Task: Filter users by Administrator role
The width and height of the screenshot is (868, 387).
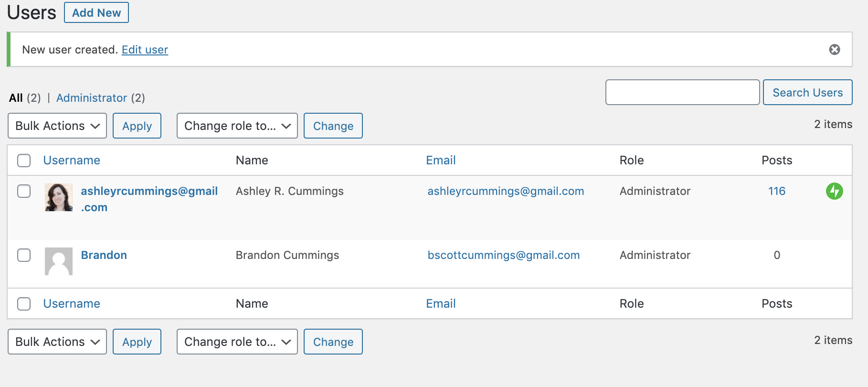Action: pos(92,98)
